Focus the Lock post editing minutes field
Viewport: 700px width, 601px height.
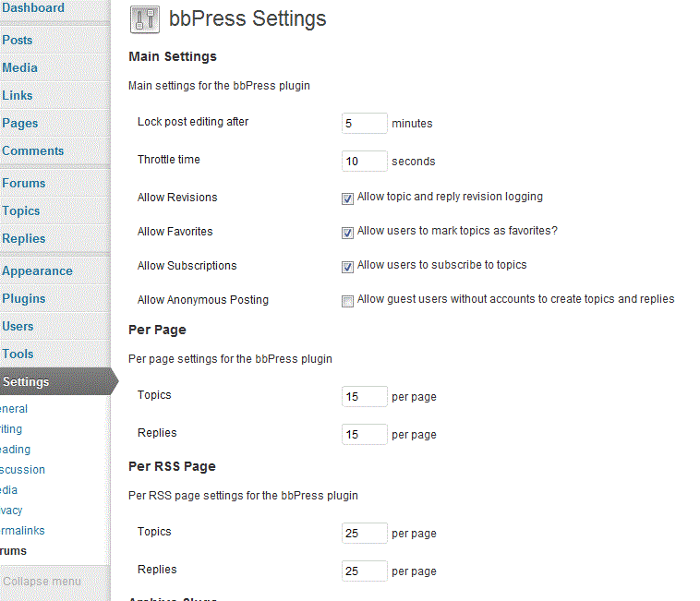pos(364,124)
